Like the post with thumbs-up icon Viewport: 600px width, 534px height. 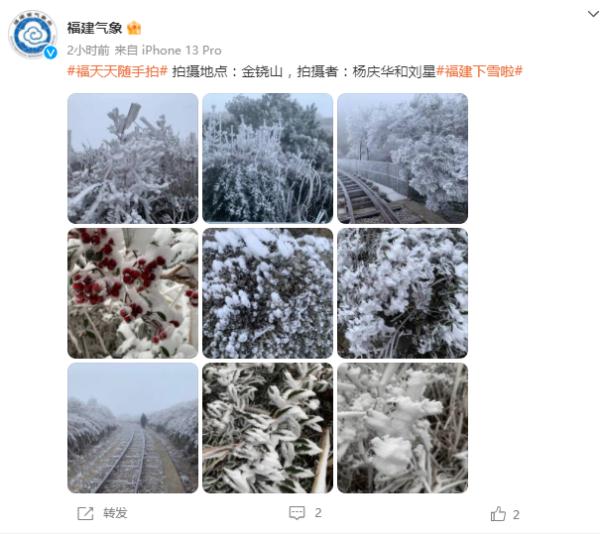coord(498,514)
